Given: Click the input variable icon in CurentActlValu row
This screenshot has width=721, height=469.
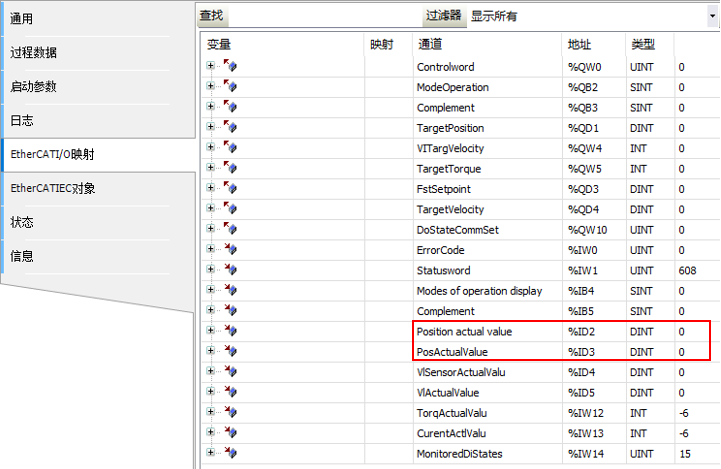Looking at the screenshot, I should (x=230, y=432).
